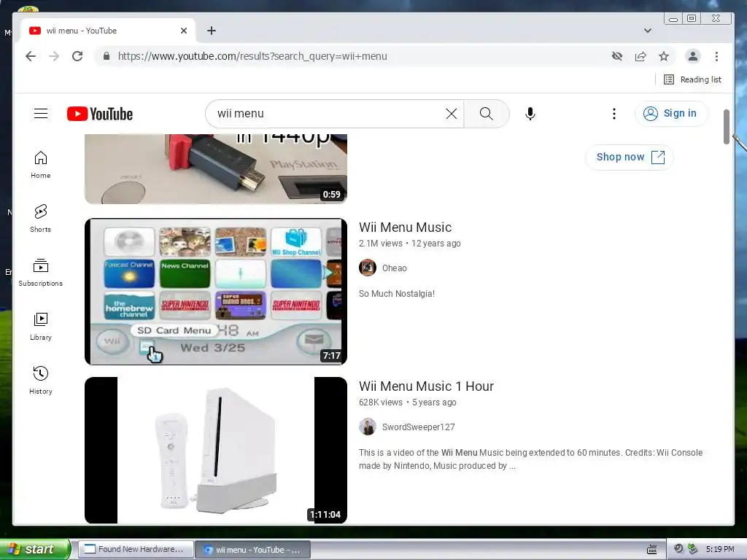The height and width of the screenshot is (560, 747).
Task: Visit the Oheao channel name link
Action: click(395, 268)
